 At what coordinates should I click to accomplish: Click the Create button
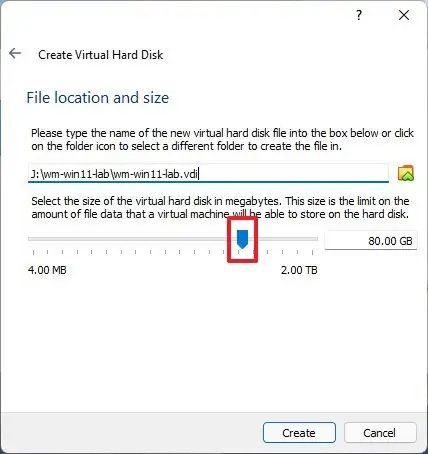299,433
